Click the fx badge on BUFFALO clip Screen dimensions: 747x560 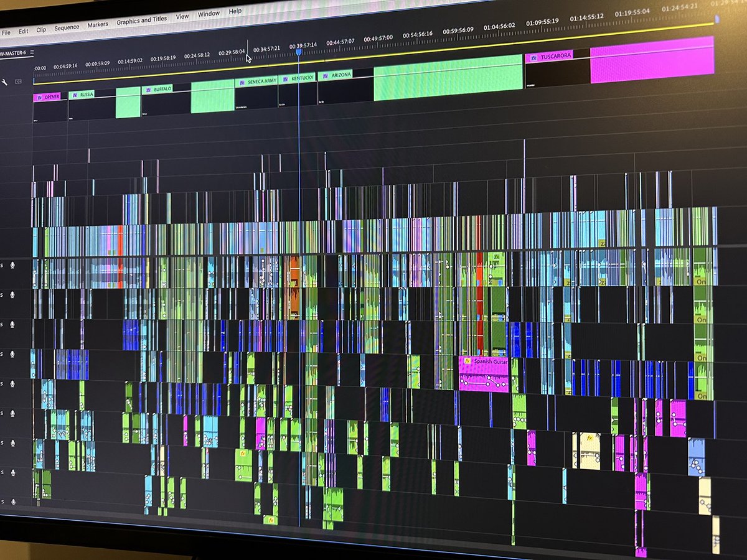(148, 90)
